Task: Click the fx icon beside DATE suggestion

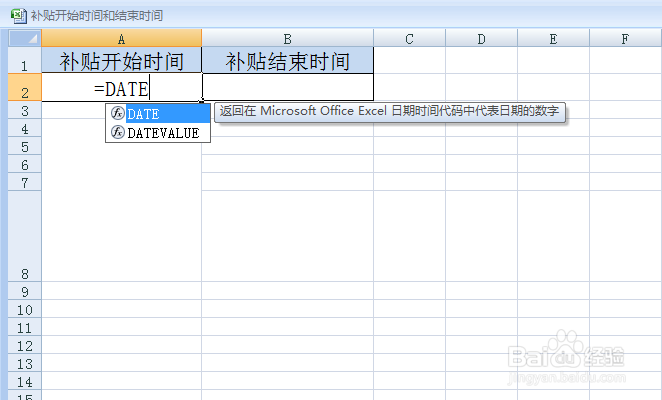Action: (x=117, y=113)
